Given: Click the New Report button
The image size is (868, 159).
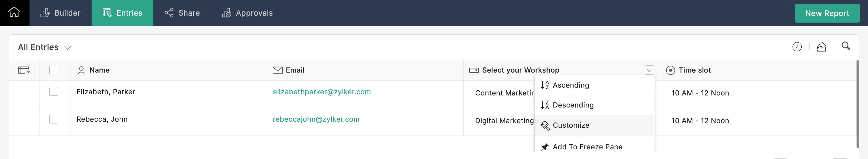Looking at the screenshot, I should 827,13.
